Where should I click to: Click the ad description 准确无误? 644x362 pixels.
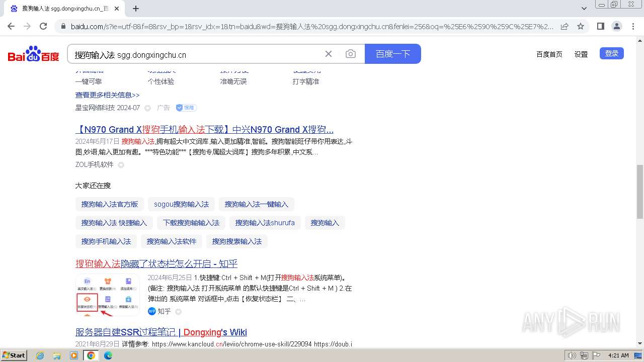point(233,81)
